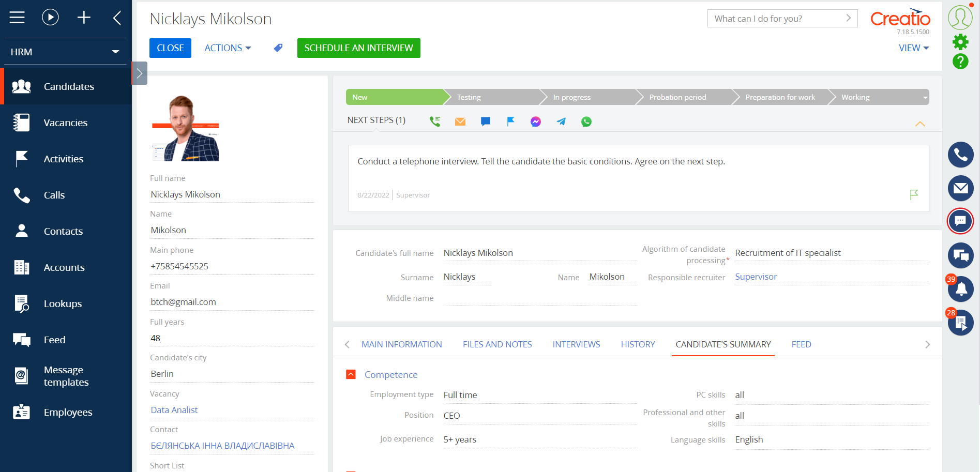Initiate a call from the next steps phone icon

(434, 121)
